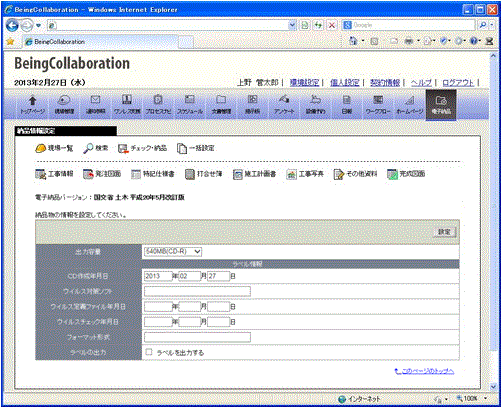
Task: Open Favorites star in browser
Action: (10, 42)
